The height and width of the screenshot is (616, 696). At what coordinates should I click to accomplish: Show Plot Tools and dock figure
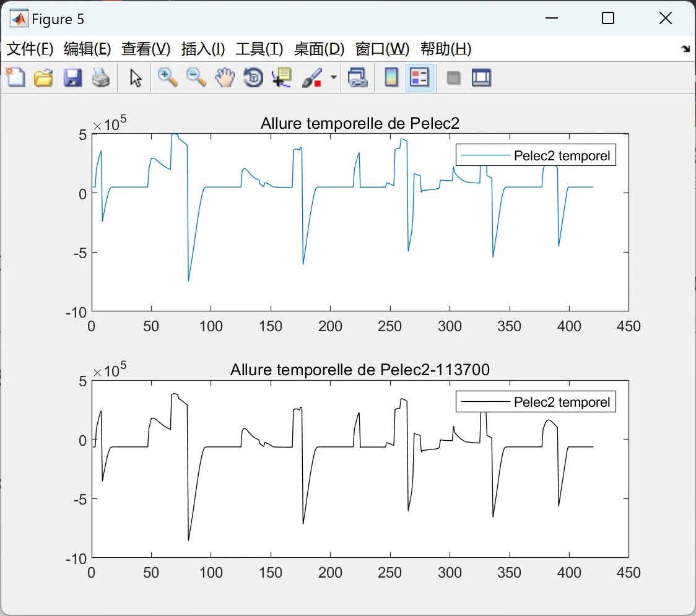[481, 77]
